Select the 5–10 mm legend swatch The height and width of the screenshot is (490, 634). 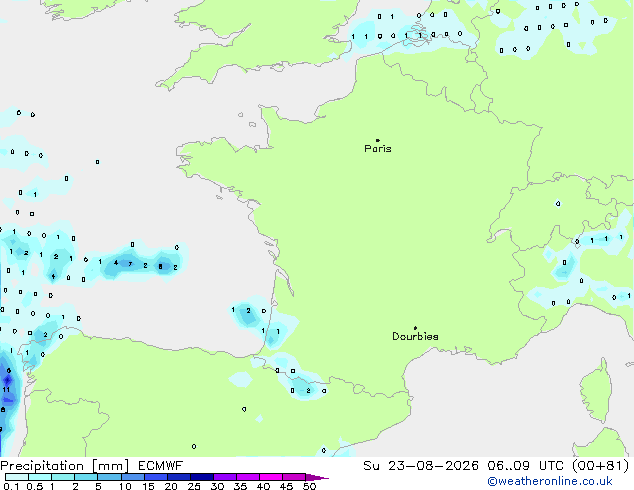click(x=109, y=477)
